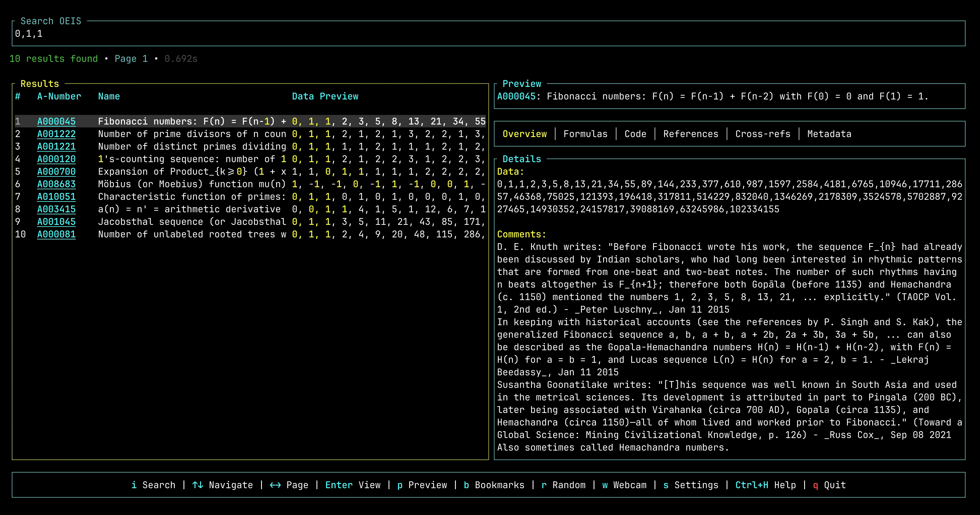Click the 'w Webcam' footer shortcut

pos(624,485)
